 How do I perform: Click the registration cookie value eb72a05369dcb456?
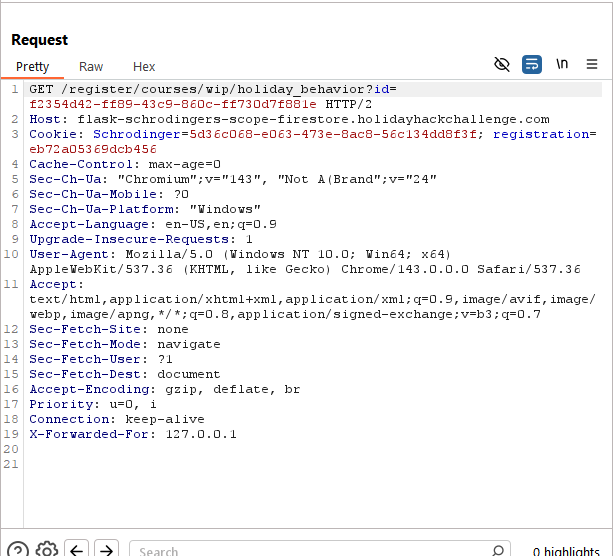pyautogui.click(x=93, y=149)
